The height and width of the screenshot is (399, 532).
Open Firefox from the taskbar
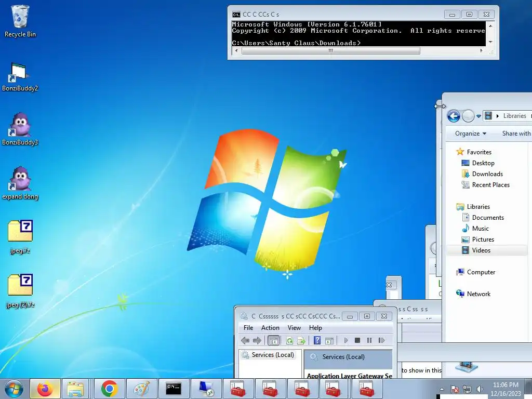45,389
